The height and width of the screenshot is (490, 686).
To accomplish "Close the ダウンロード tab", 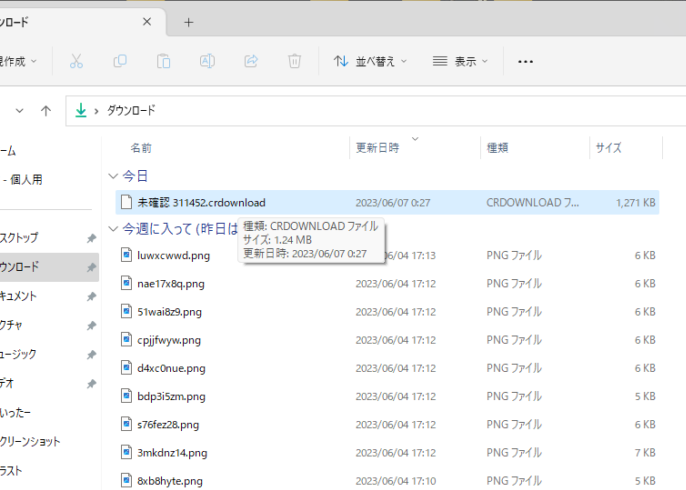I will click(x=147, y=22).
